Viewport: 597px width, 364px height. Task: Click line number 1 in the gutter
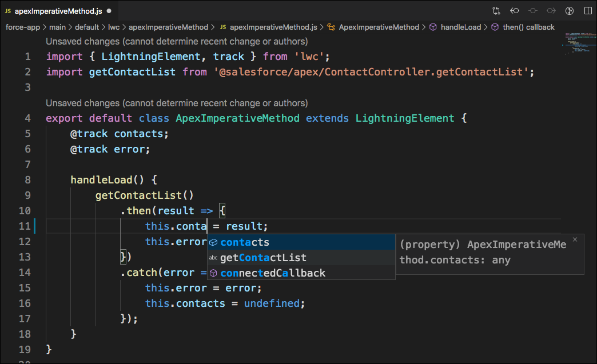coord(27,57)
